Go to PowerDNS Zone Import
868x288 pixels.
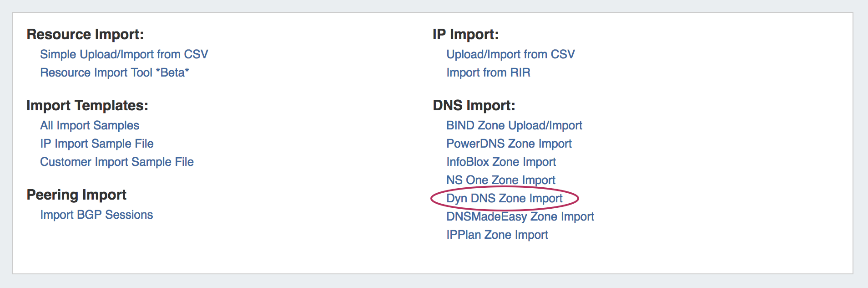click(509, 144)
